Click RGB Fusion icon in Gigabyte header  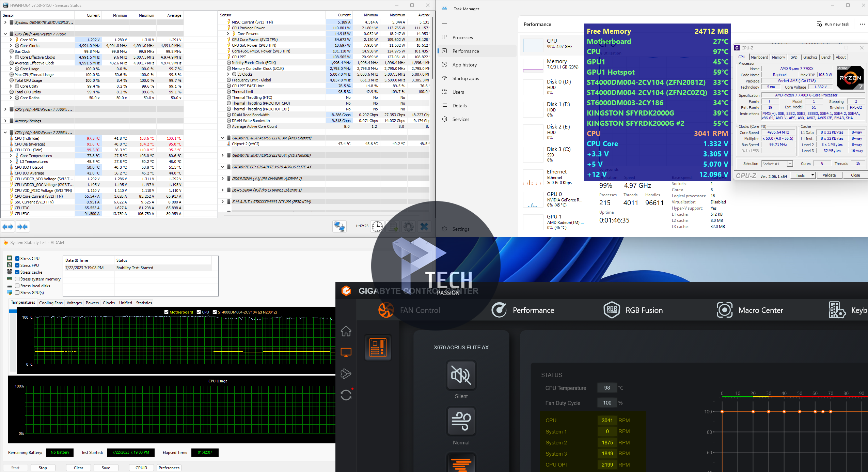(x=612, y=310)
